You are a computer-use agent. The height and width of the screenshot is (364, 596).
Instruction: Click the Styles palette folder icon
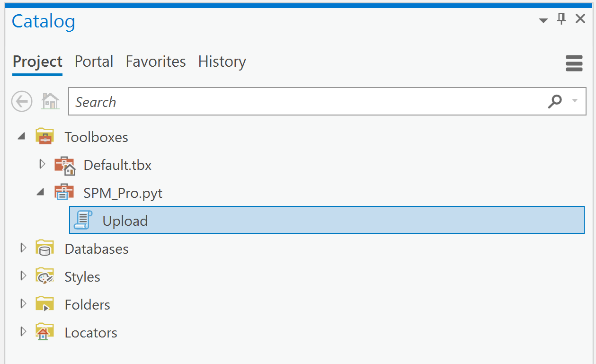pos(45,276)
